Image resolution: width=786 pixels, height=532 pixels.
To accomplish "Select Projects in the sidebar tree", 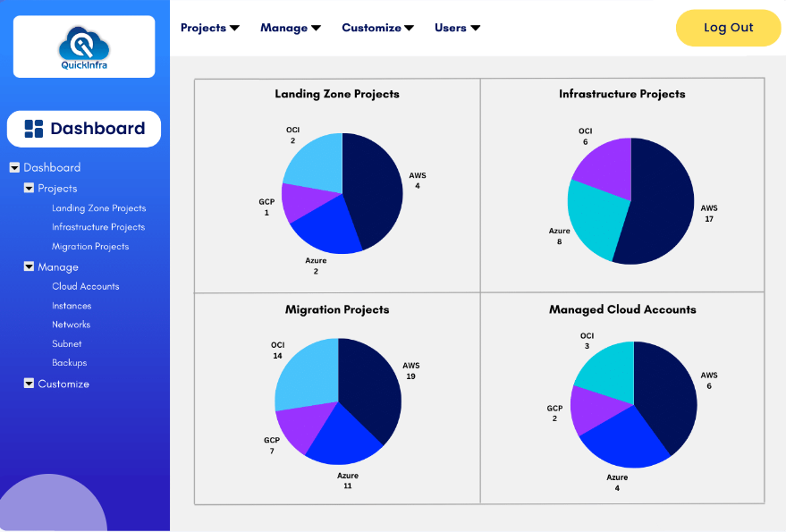I will click(x=57, y=189).
